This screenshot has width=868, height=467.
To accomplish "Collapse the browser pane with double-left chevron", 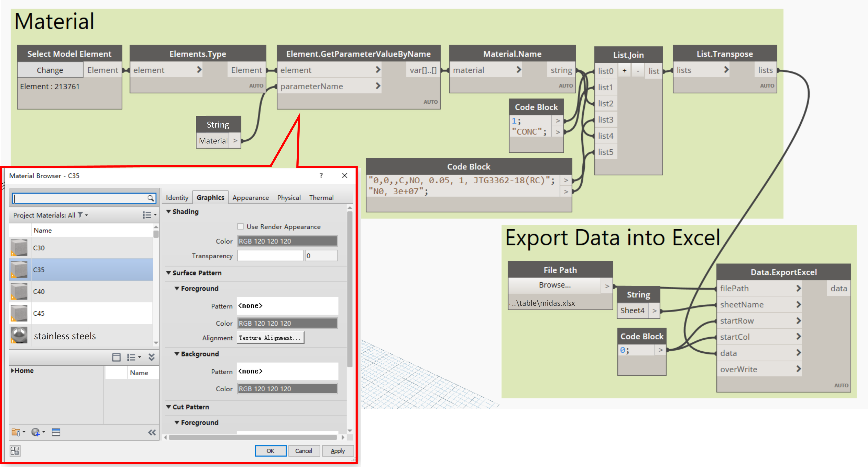I will (x=152, y=432).
